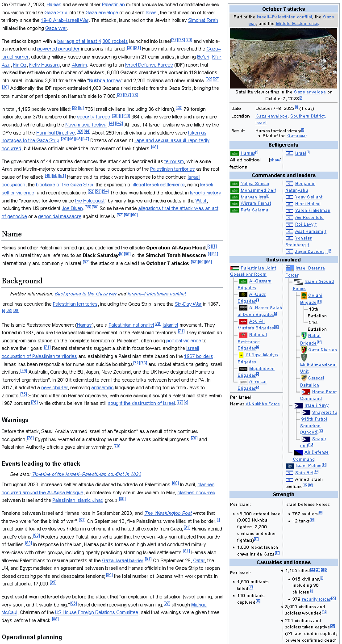Screen dimensions: 342x644
Task: Click the Golani Brigade tree emblem icon
Action: click(304, 295)
